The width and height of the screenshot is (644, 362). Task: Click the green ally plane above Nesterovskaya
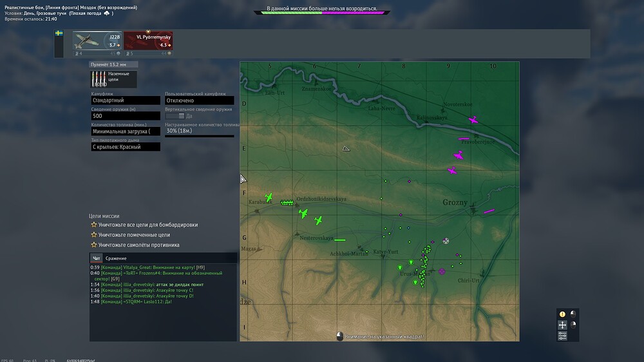[x=318, y=221]
